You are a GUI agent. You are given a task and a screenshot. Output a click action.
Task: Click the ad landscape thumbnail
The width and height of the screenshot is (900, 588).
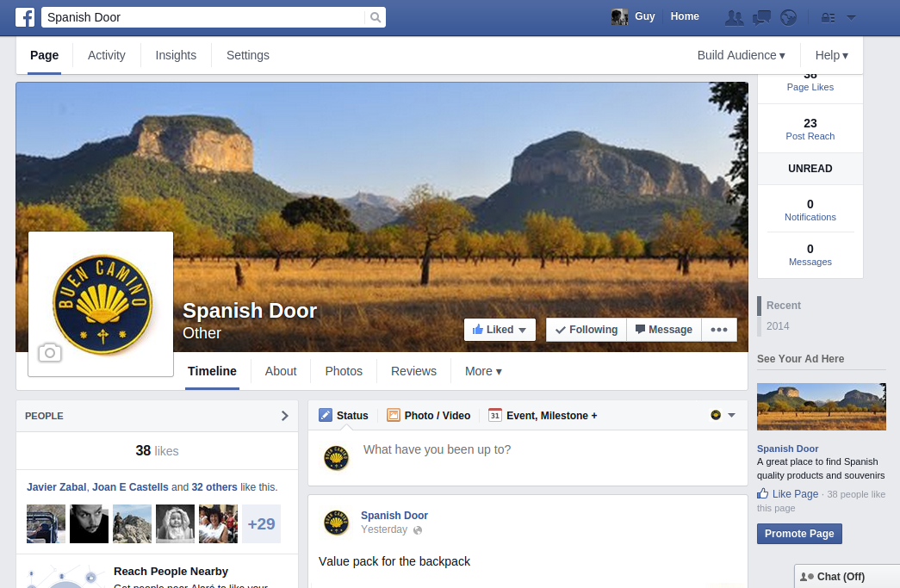(822, 406)
